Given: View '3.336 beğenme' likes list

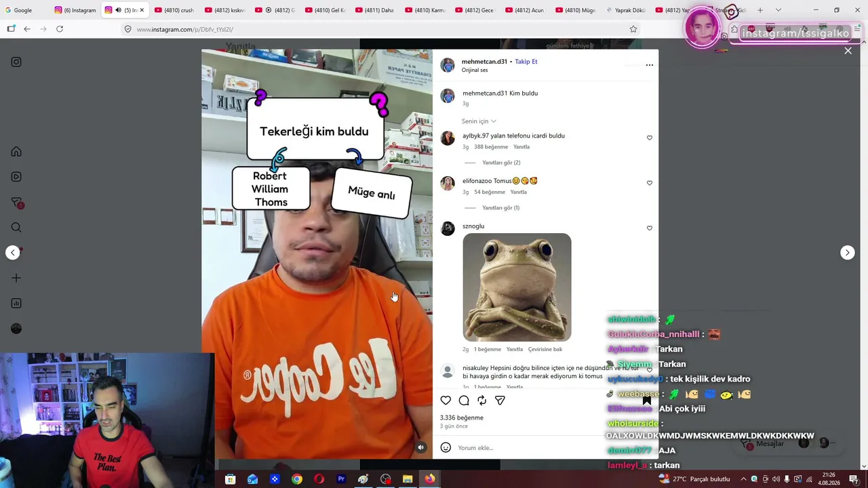Looking at the screenshot, I should (461, 418).
